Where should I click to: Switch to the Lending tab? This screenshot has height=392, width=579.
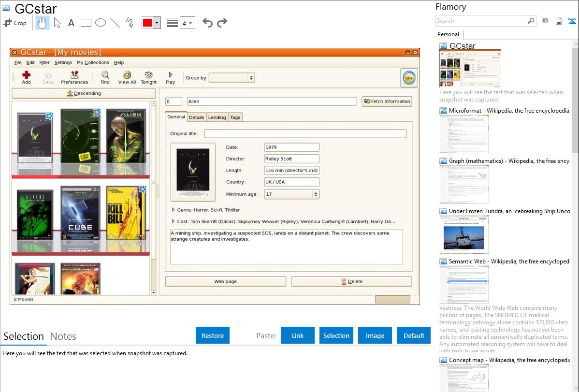[217, 117]
